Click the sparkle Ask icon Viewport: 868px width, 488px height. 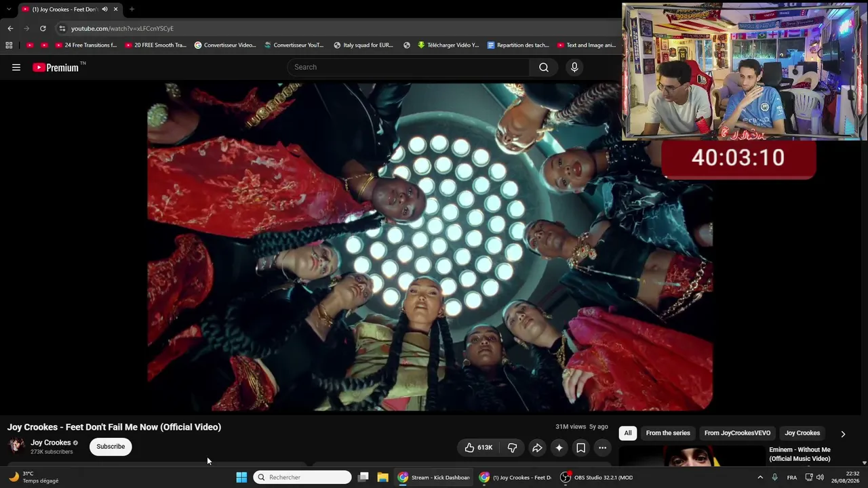[x=559, y=447]
